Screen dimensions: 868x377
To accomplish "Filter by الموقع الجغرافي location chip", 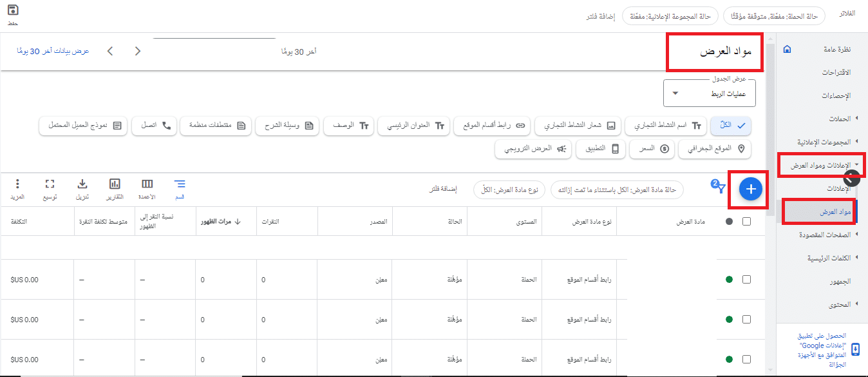I will pos(715,149).
